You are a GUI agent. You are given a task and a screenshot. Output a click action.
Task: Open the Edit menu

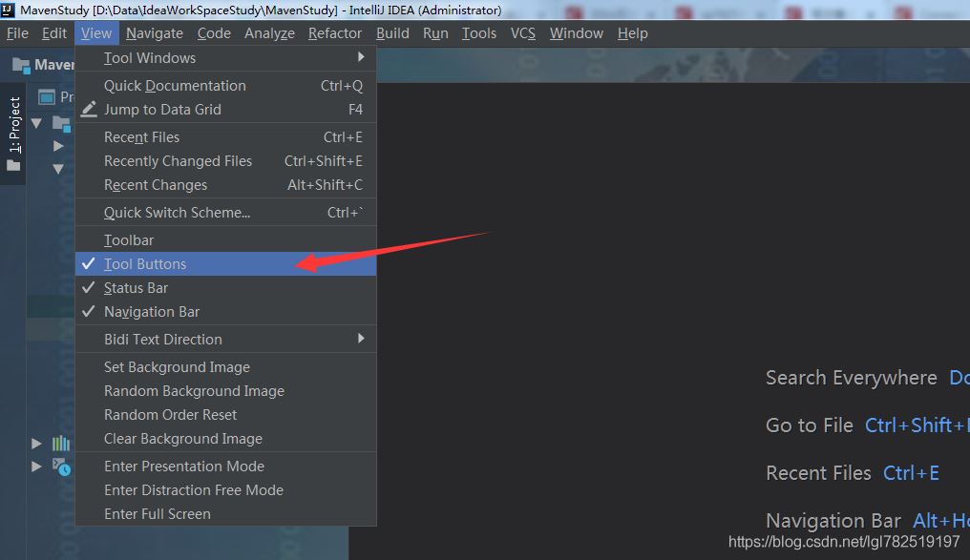click(54, 33)
